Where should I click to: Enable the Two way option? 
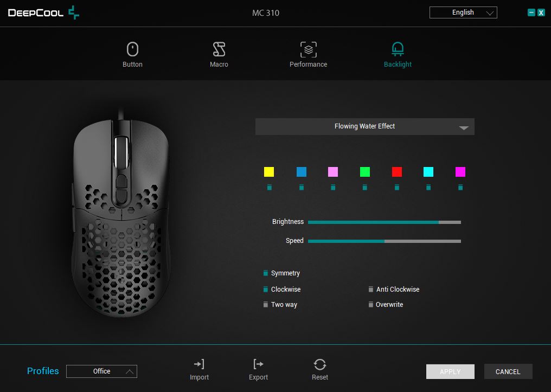coord(266,305)
